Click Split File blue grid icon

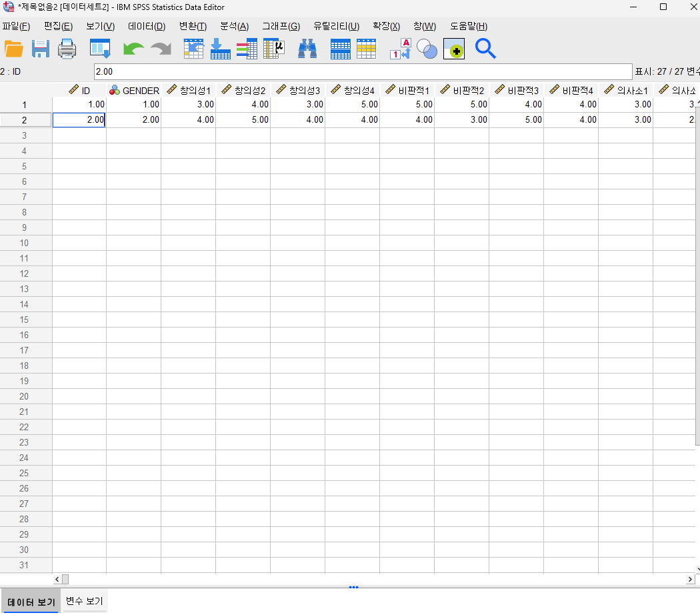(340, 49)
